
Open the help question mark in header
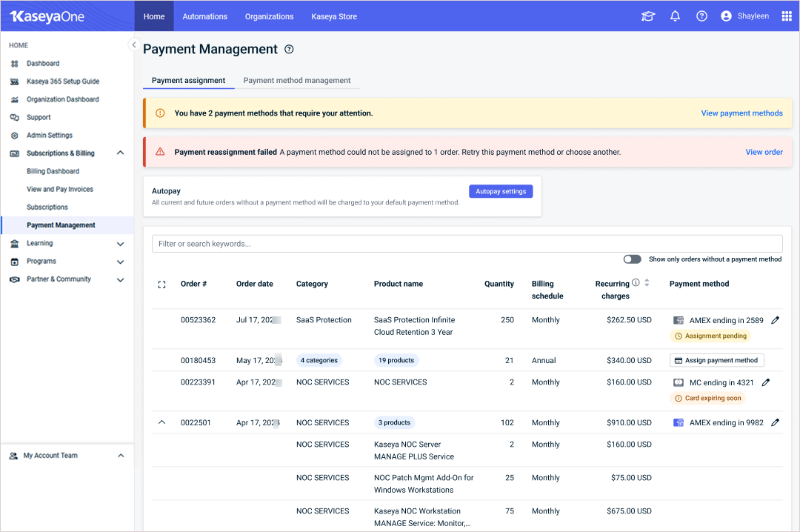[701, 16]
